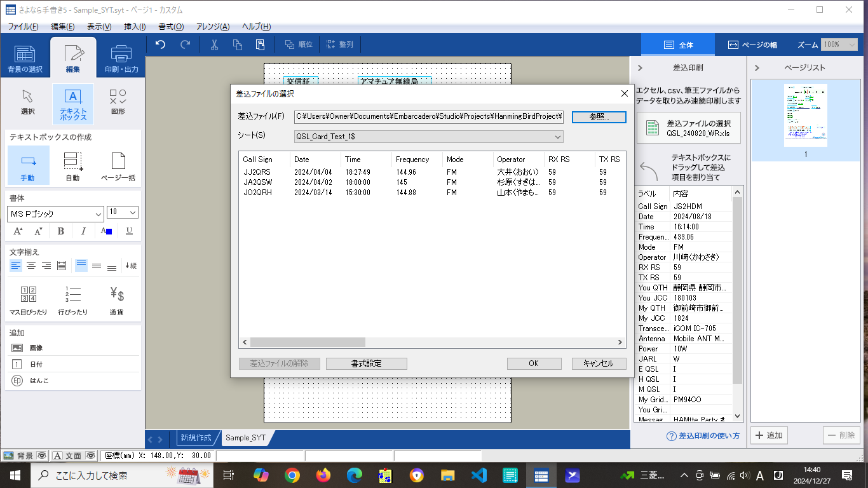Select the 選択 pointer tool
This screenshot has height=488, width=868.
27,102
